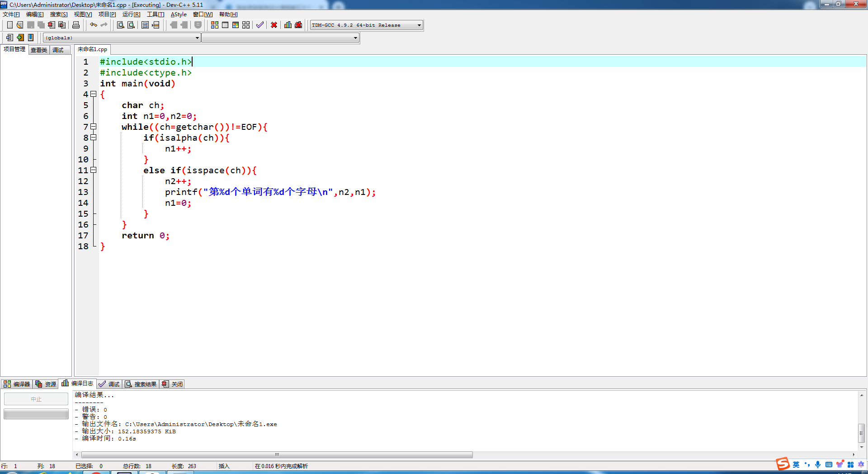Click the #include<ctype.h> code line
This screenshot has height=474, width=868.
click(146, 72)
